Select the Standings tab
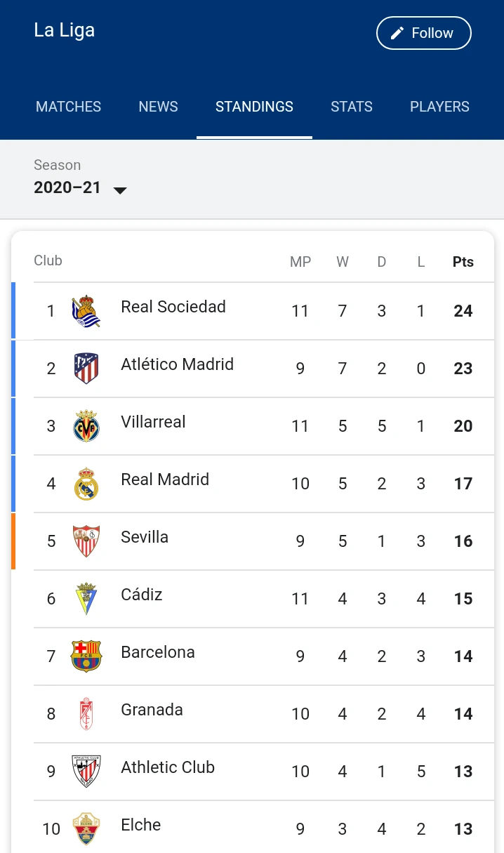 254,107
